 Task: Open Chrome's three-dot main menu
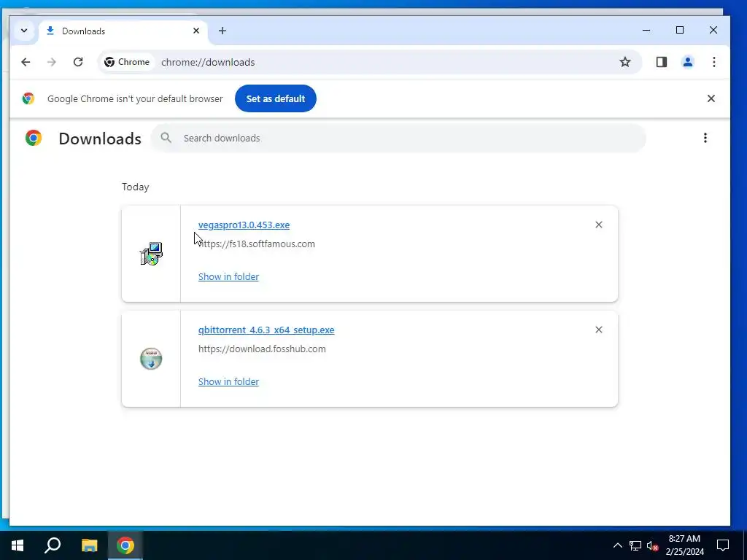point(713,62)
